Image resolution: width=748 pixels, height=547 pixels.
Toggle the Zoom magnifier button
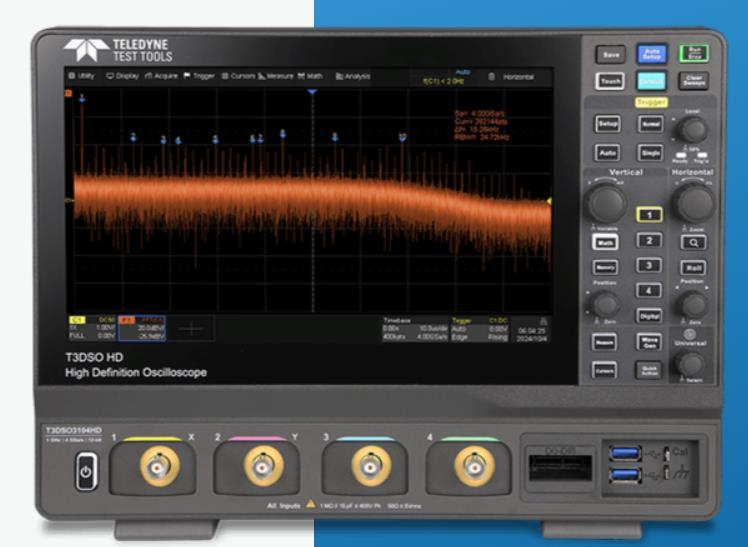tap(693, 242)
